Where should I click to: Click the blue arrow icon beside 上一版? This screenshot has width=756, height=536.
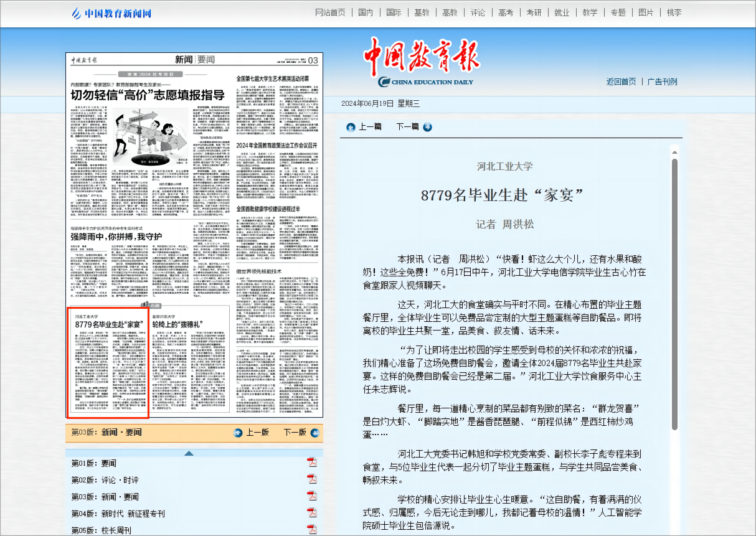point(239,431)
